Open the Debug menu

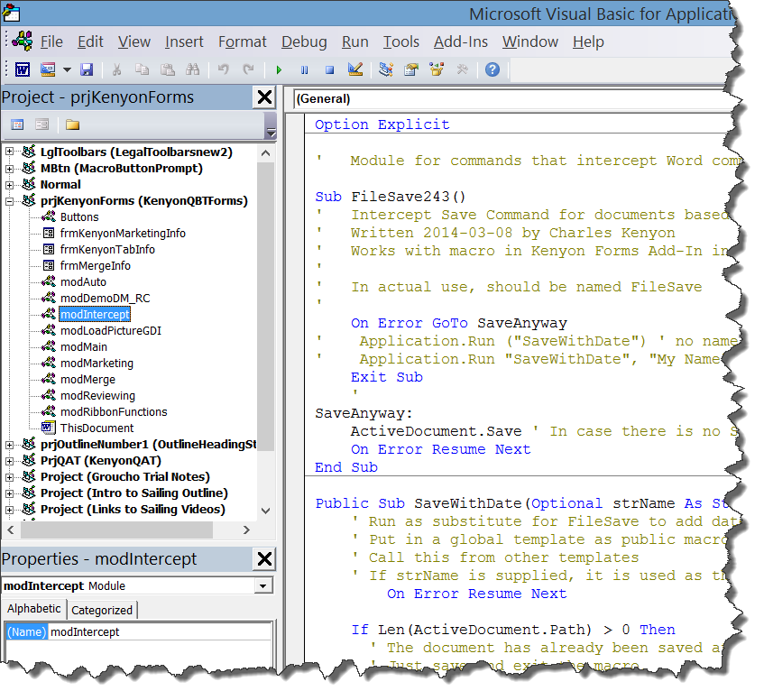(304, 41)
